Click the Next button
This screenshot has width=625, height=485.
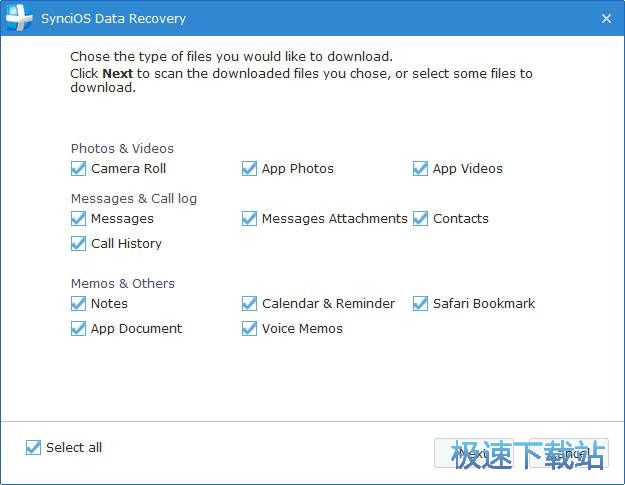[474, 453]
